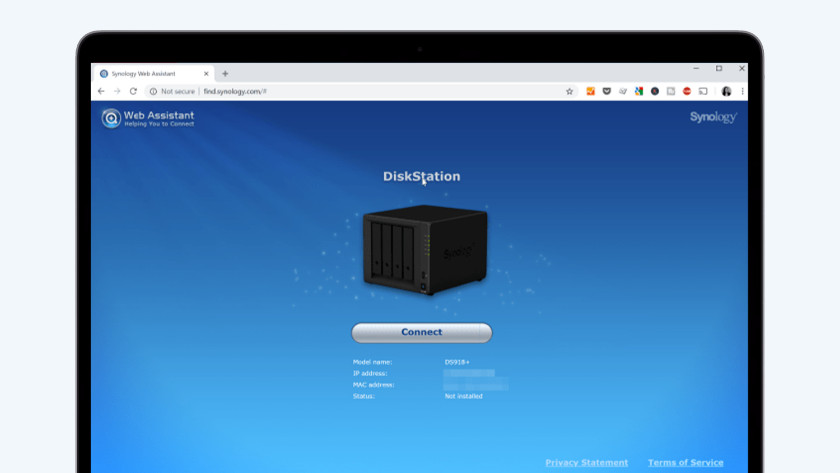Open the Privacy Statement link

coord(586,463)
